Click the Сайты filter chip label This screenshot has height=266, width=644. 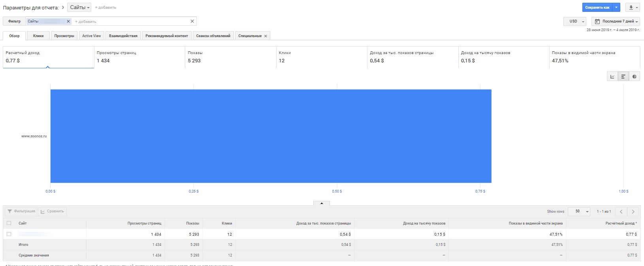coord(33,21)
